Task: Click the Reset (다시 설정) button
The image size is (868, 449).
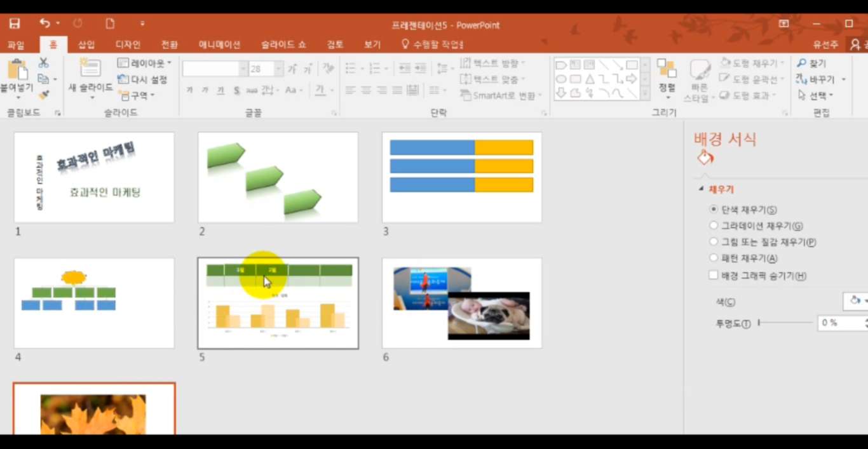Action: 143,79
